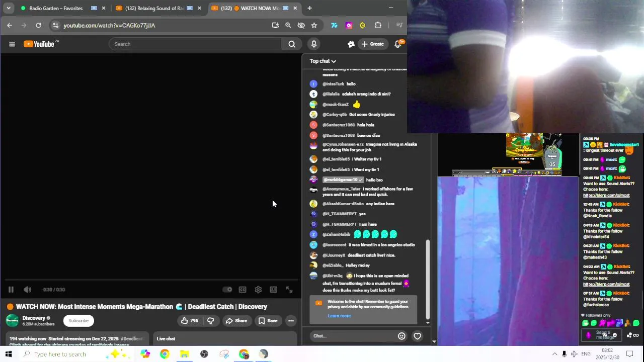Turn on closed captions (CC)
The width and height of the screenshot is (644, 362).
coord(243,290)
